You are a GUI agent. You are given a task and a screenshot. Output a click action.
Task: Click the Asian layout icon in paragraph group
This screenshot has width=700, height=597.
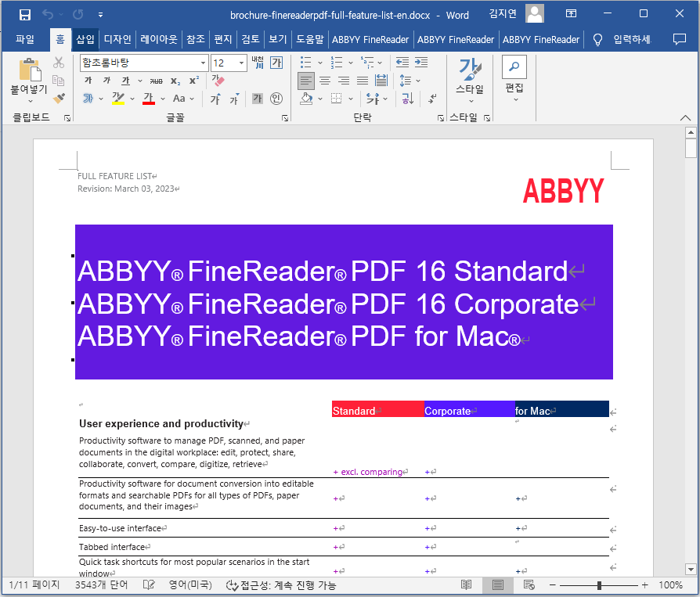373,99
